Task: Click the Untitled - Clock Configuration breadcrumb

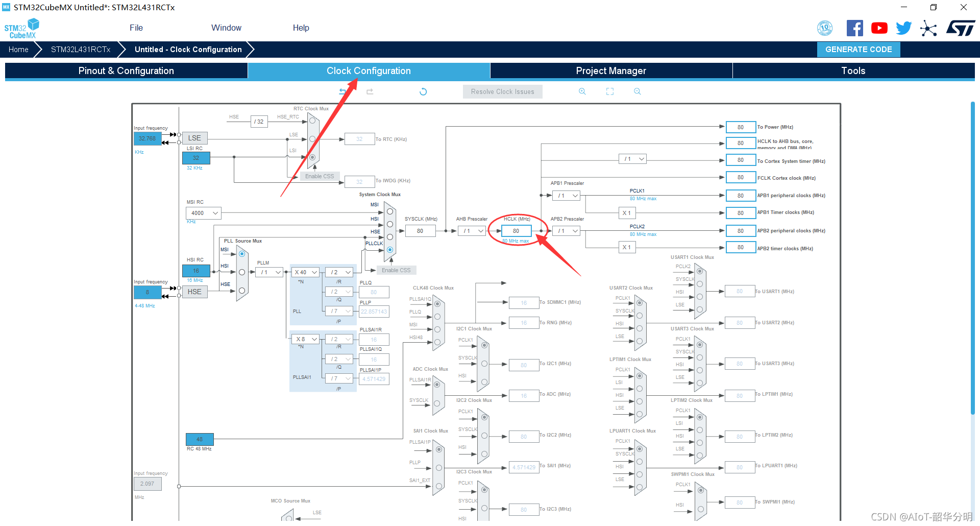Action: 188,50
